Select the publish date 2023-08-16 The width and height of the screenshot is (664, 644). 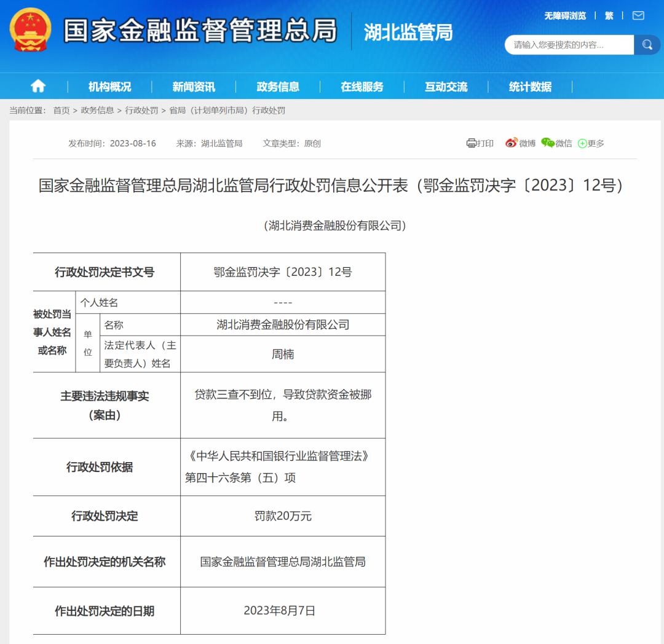(133, 143)
